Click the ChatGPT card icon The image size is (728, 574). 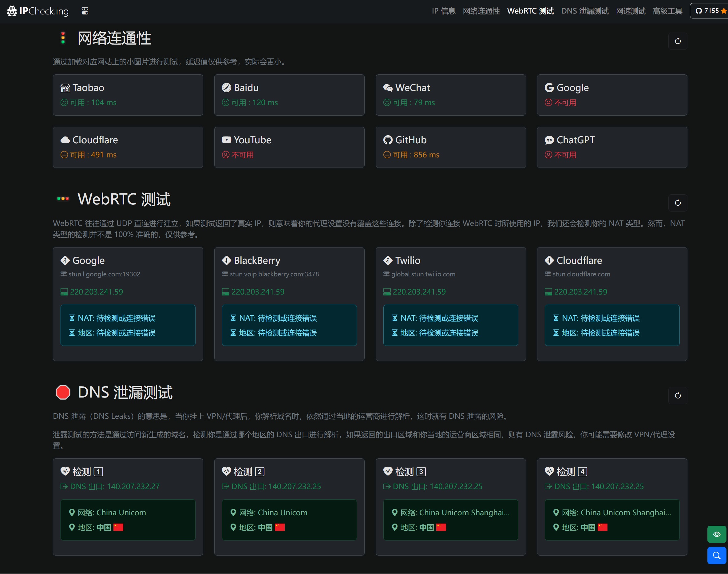coord(549,140)
